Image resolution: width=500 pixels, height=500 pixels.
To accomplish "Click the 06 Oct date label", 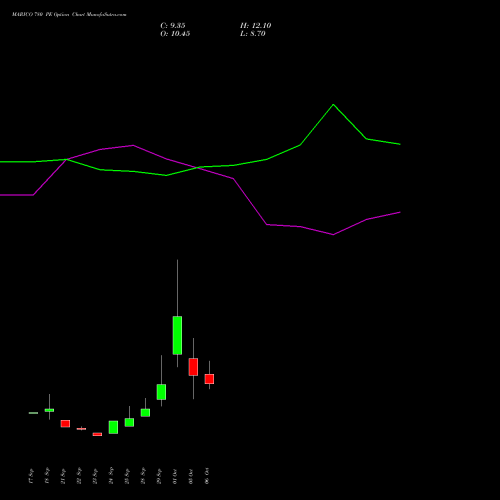I will coord(207,476).
